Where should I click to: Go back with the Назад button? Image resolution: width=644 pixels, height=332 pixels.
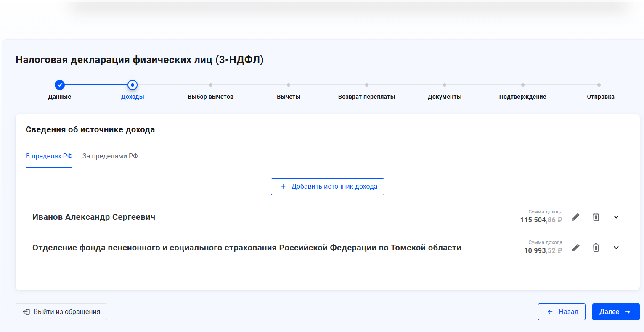(562, 312)
